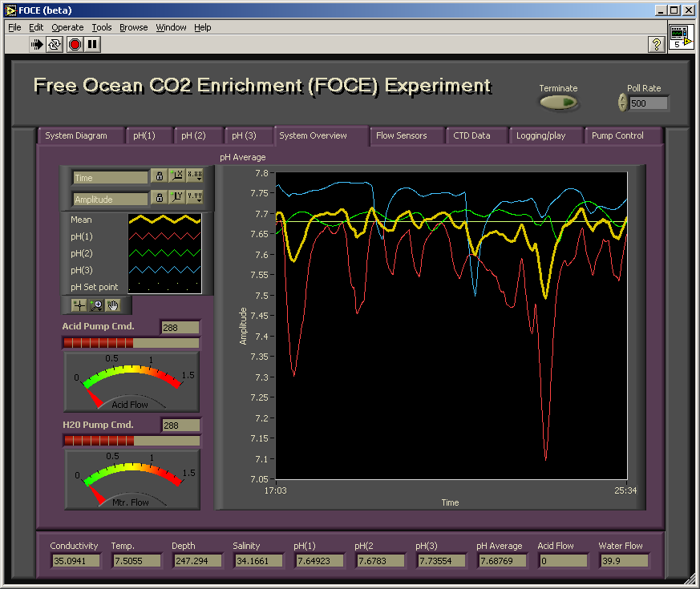Click the VI icon pane at top right

pyautogui.click(x=682, y=38)
